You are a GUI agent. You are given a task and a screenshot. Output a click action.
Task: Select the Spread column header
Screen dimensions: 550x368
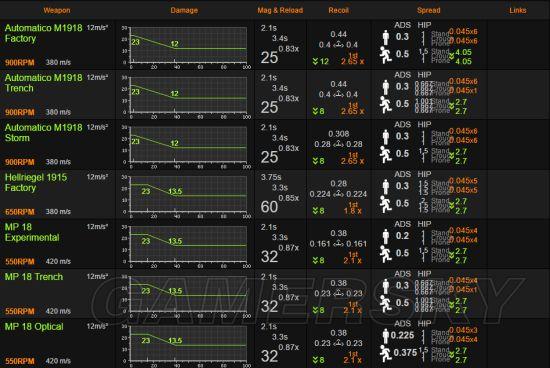(429, 10)
